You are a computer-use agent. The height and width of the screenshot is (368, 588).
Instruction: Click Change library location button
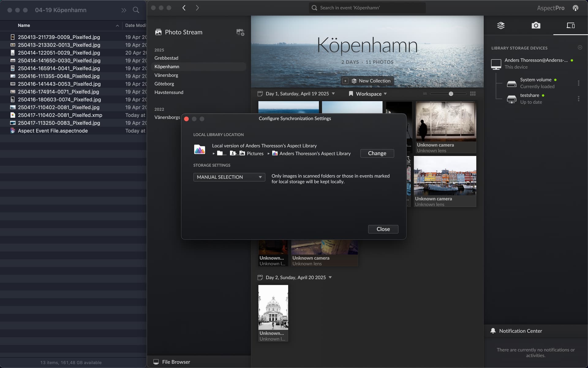[377, 153]
